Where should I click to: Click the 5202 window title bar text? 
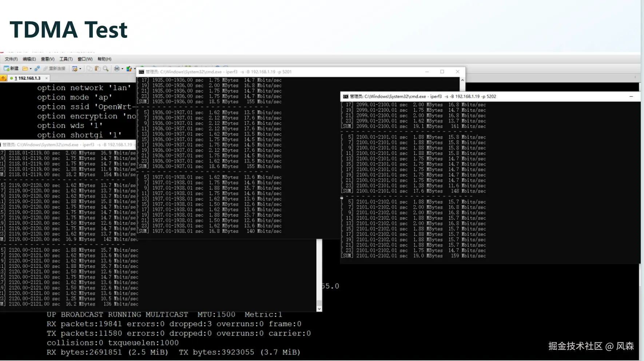(x=423, y=96)
